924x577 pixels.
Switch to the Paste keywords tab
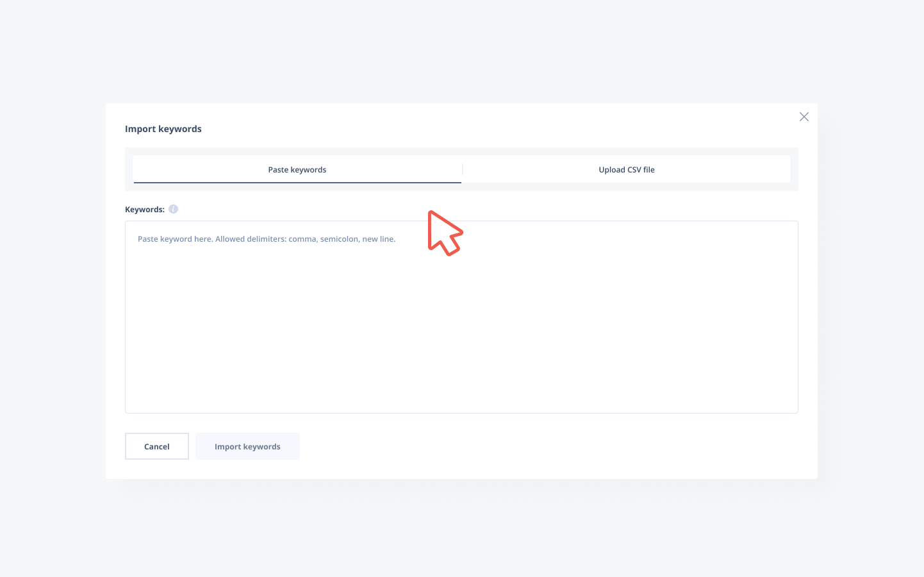click(x=297, y=170)
